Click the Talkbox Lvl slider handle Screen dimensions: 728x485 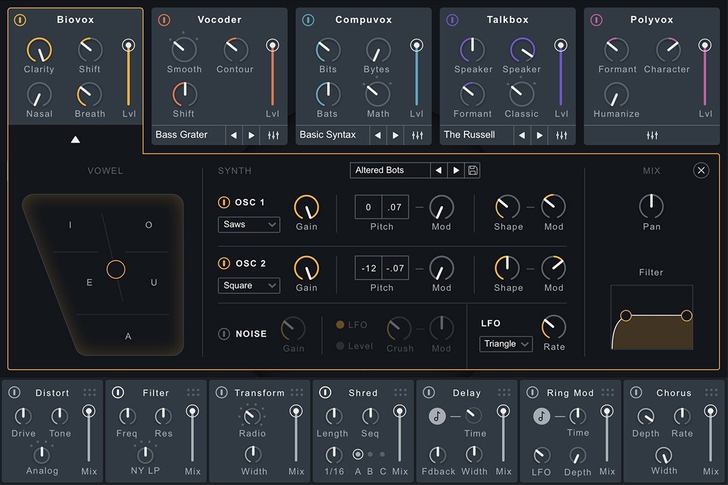(560, 46)
